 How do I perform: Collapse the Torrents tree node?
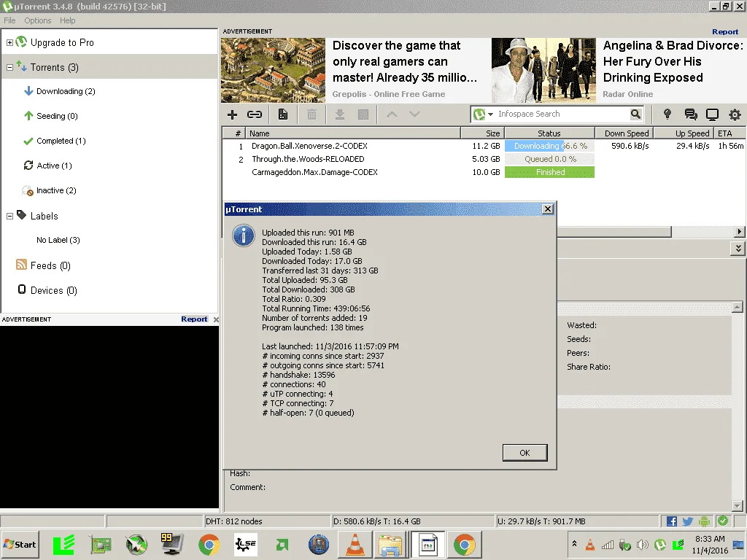coord(9,68)
